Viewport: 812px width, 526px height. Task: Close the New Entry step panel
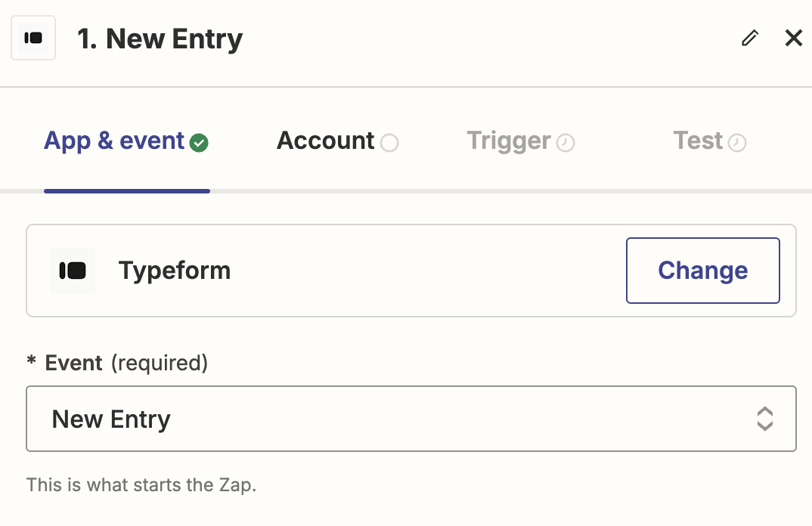tap(793, 38)
